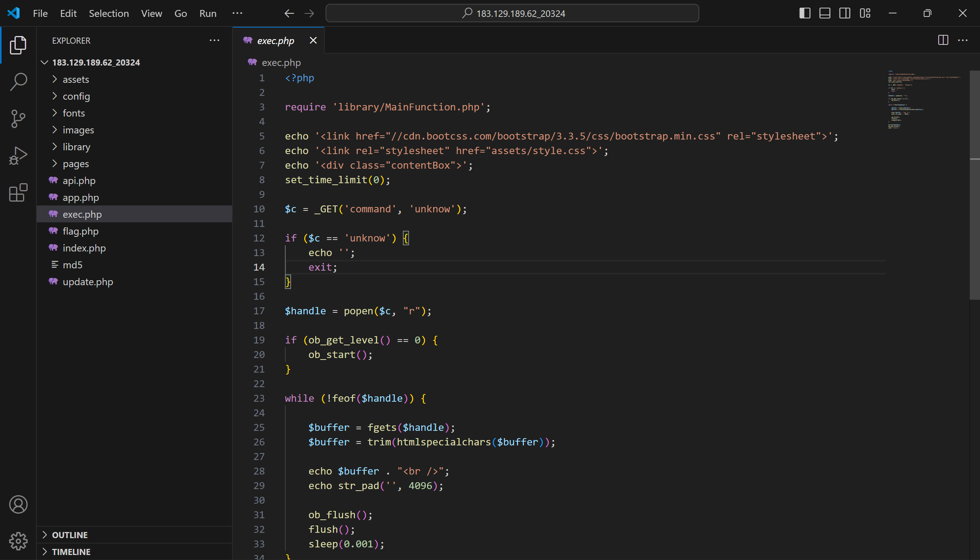Expand the images folder
980x560 pixels.
pos(134,130)
